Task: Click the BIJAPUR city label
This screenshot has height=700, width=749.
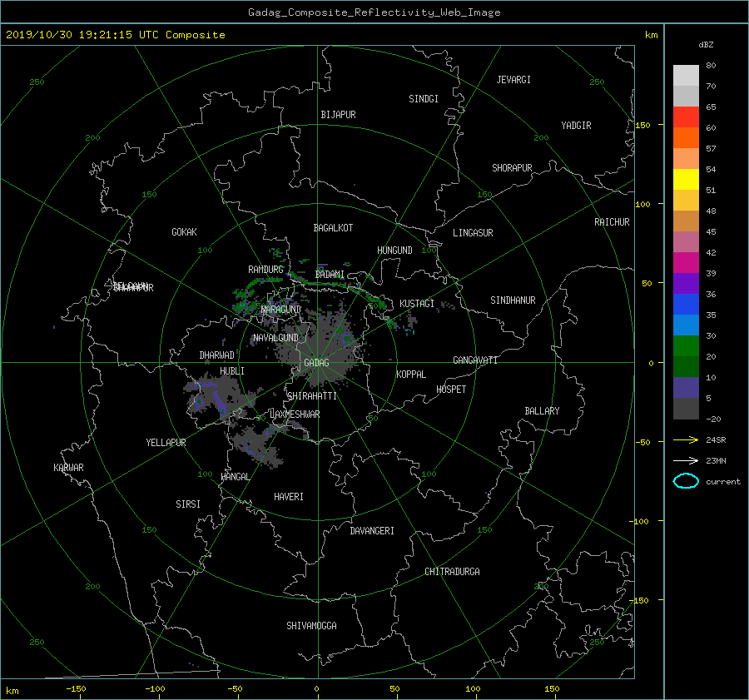Action: tap(338, 115)
